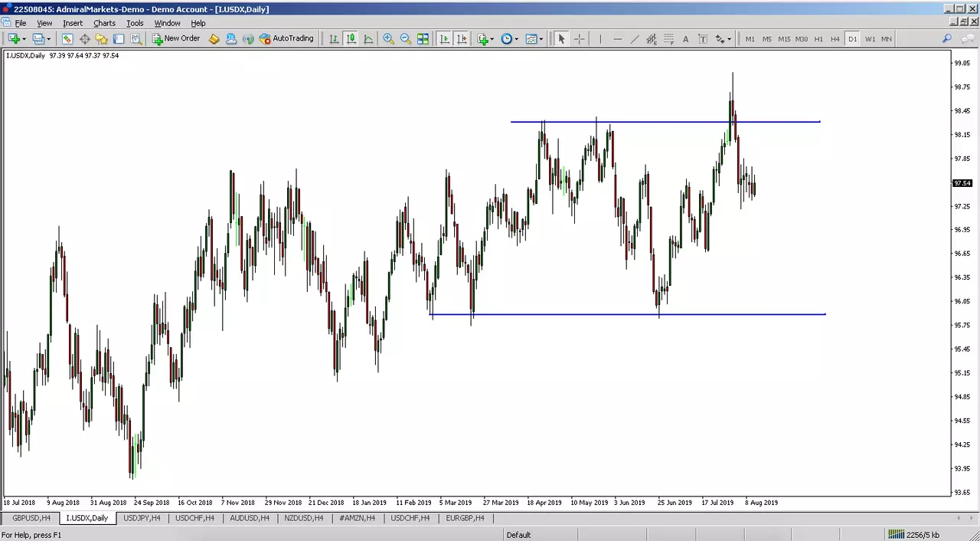
Task: Select the Fibonacci retracement tool
Action: 668,39
